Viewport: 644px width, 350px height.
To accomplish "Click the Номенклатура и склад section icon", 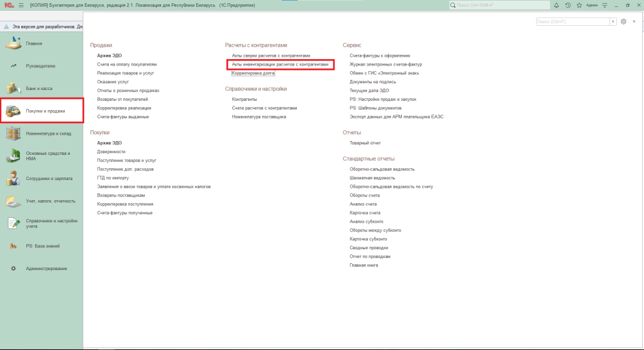I will tap(13, 133).
